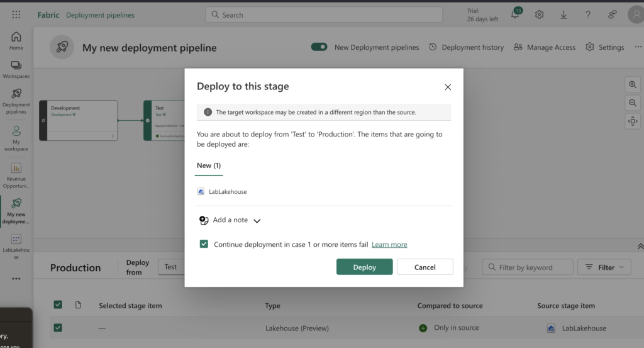
Task: Click the download icon in header
Action: [563, 15]
